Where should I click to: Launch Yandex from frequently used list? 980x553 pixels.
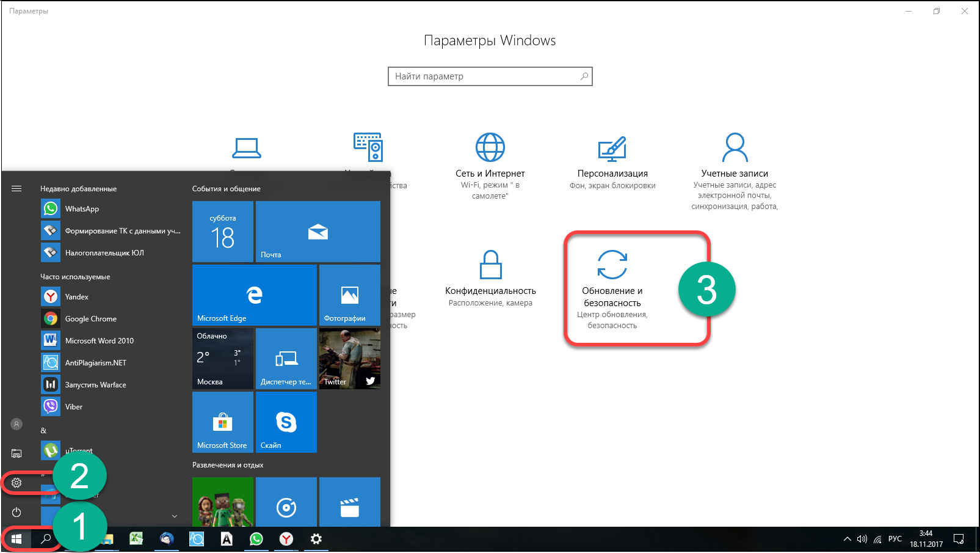coord(110,297)
